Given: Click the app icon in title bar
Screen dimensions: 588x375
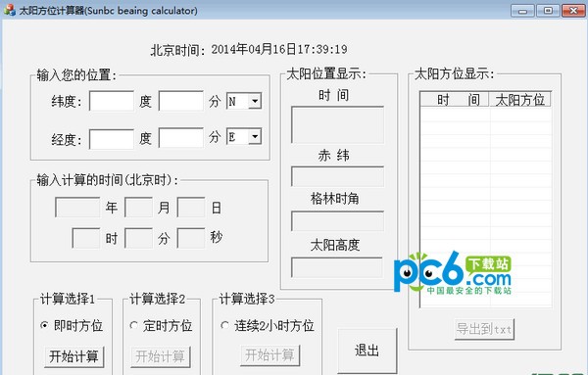Looking at the screenshot, I should [9, 10].
